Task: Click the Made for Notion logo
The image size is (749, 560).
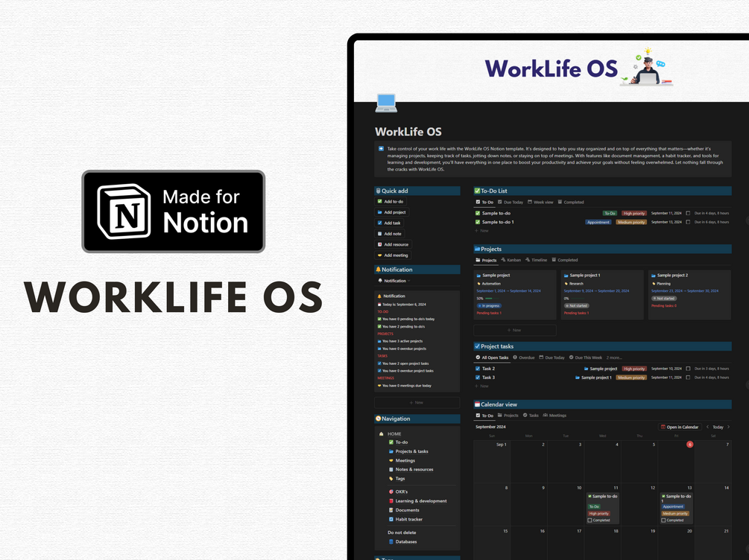Action: (174, 211)
